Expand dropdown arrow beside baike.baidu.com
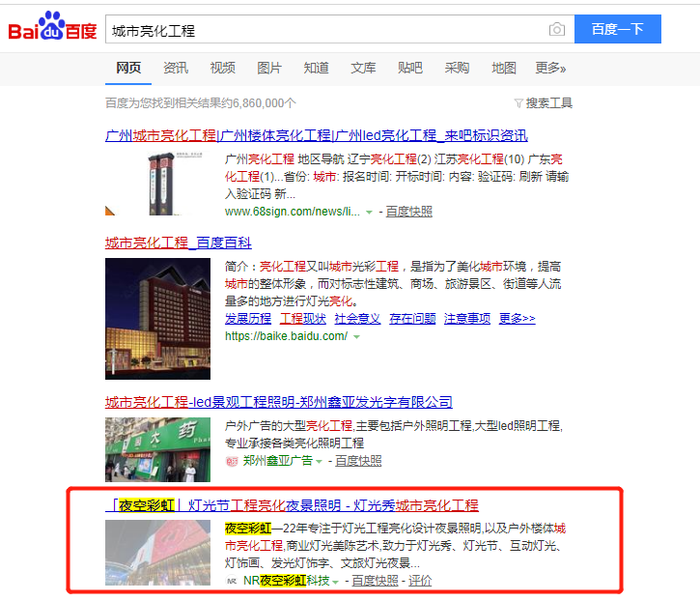This screenshot has height=601, width=700. pos(356,337)
